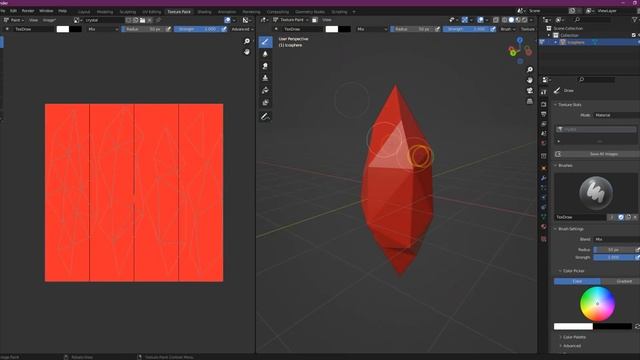Image resolution: width=640 pixels, height=360 pixels.
Task: Click the Save All Images button
Action: pos(598,154)
